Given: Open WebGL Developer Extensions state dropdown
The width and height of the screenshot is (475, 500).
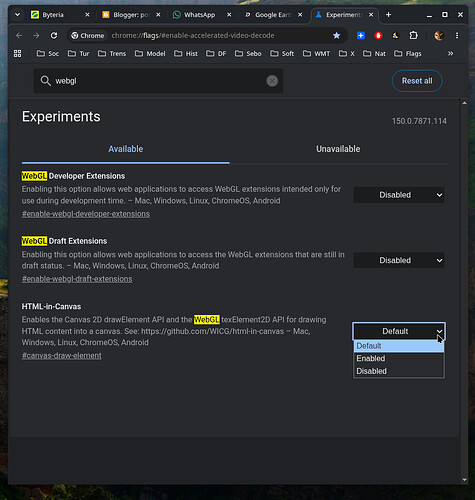Looking at the screenshot, I should point(399,195).
